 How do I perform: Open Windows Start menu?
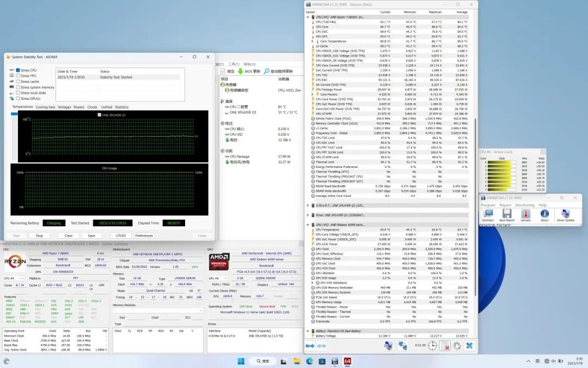pos(241,361)
